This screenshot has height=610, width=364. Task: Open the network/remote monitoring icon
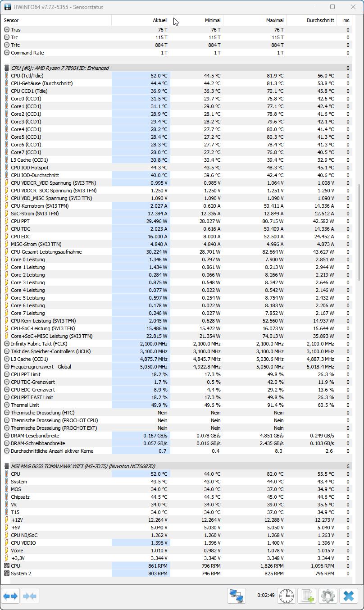(x=237, y=596)
